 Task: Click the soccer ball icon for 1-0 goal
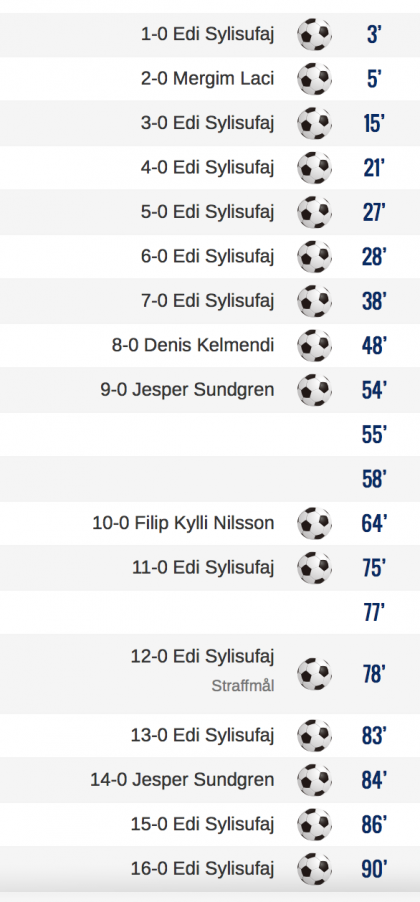[314, 35]
